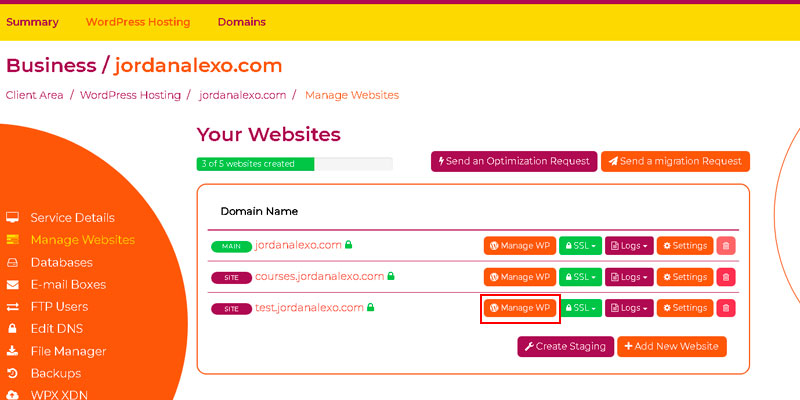Image resolution: width=800 pixels, height=400 pixels.
Task: Open Logs dropdown for courses.jordanalexo.com
Action: (629, 277)
